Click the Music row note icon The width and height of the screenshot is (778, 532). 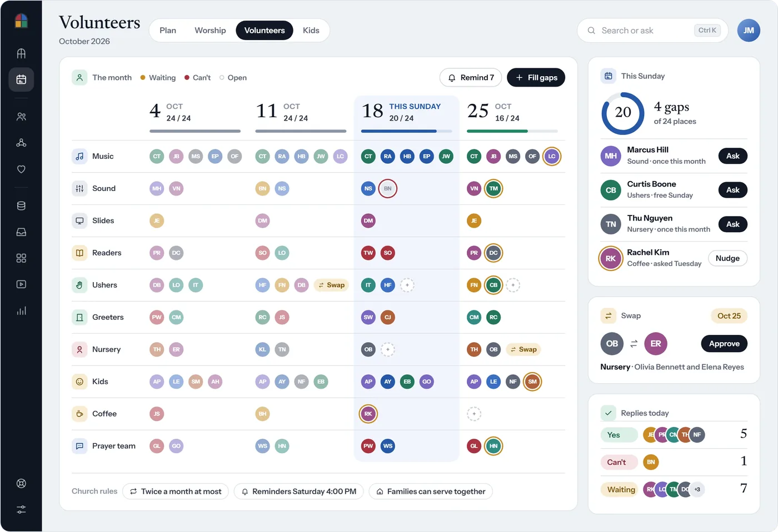pos(79,157)
